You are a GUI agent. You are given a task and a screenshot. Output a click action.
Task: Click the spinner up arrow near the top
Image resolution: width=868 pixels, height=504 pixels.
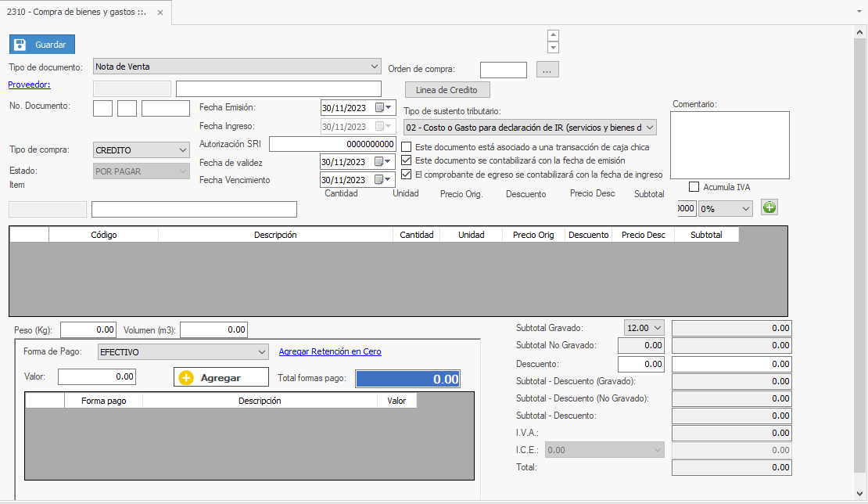(x=553, y=35)
